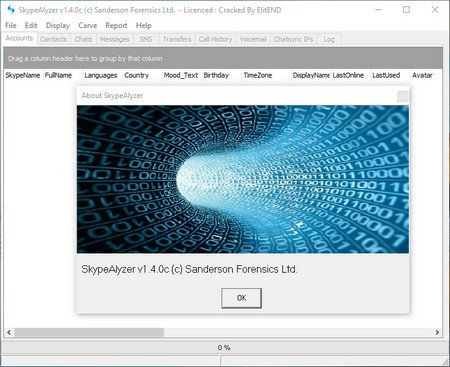
Task: Switch to the Messages tab
Action: pos(115,39)
